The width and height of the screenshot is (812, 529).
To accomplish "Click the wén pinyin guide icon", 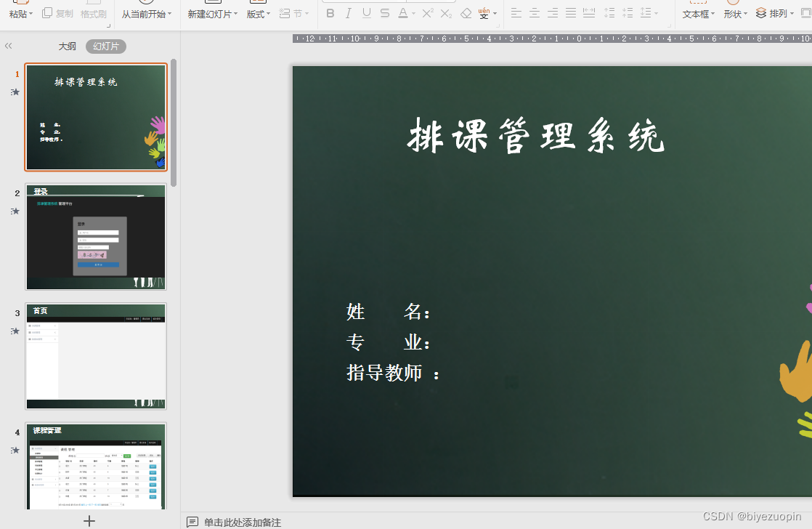I will (484, 14).
